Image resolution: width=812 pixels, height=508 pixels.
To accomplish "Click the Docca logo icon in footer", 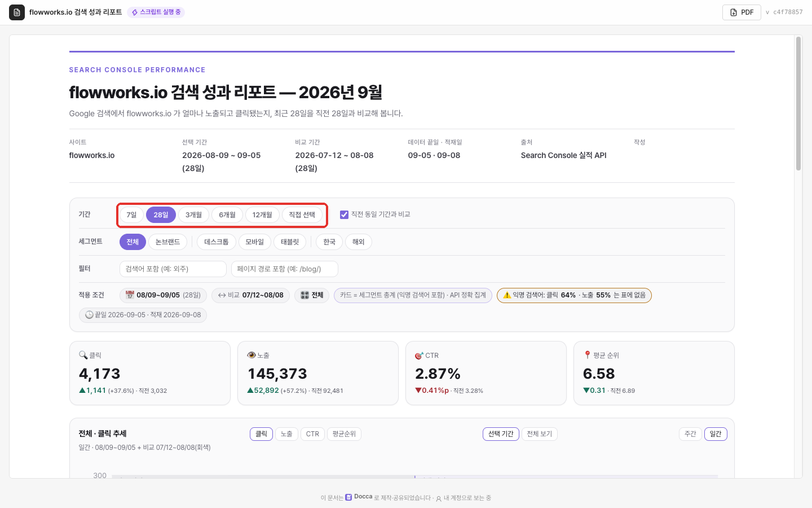I will click(348, 497).
